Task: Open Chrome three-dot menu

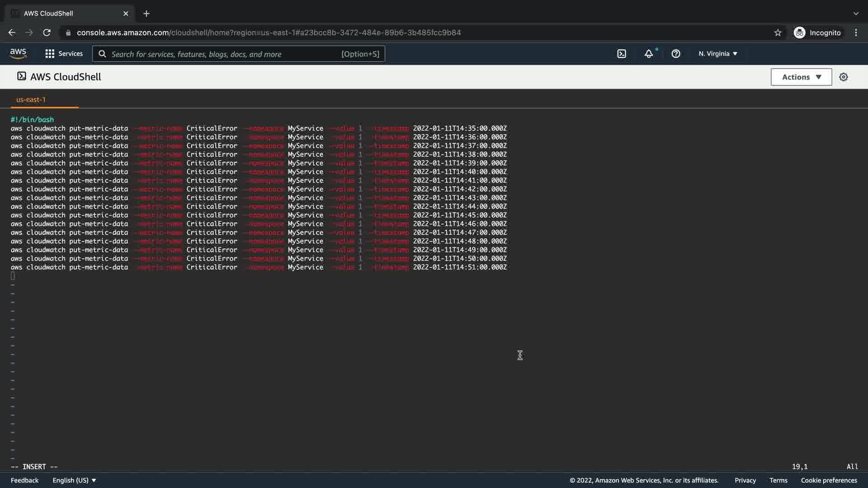Action: coord(856,33)
